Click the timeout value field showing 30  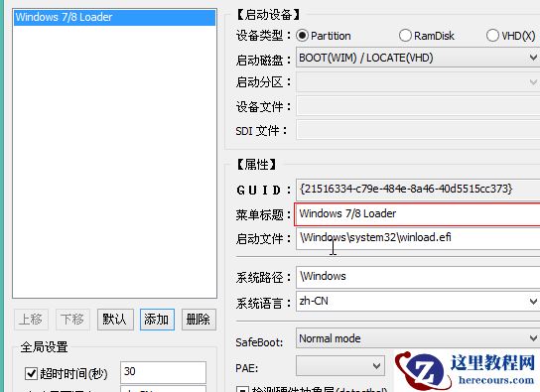click(x=163, y=372)
